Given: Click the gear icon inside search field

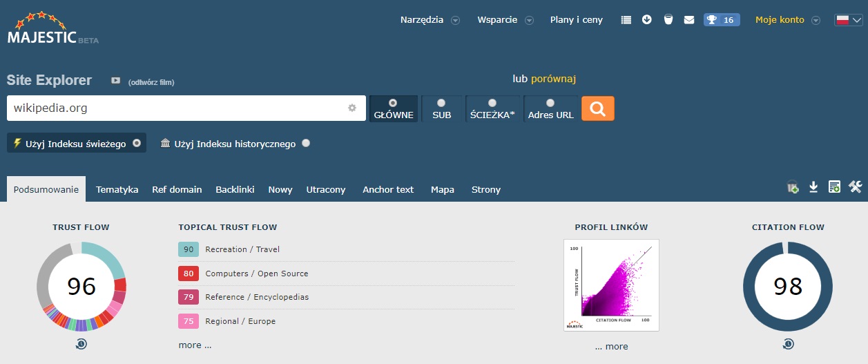Looking at the screenshot, I should (x=352, y=108).
